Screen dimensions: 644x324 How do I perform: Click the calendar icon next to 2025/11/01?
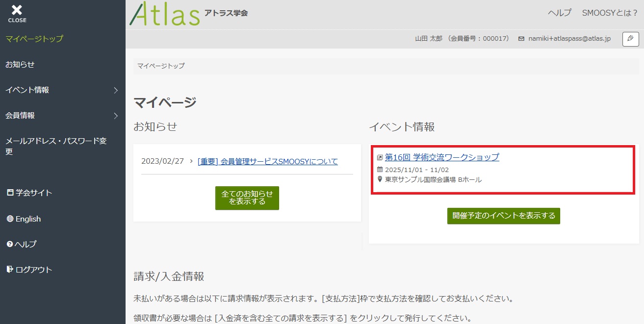380,170
